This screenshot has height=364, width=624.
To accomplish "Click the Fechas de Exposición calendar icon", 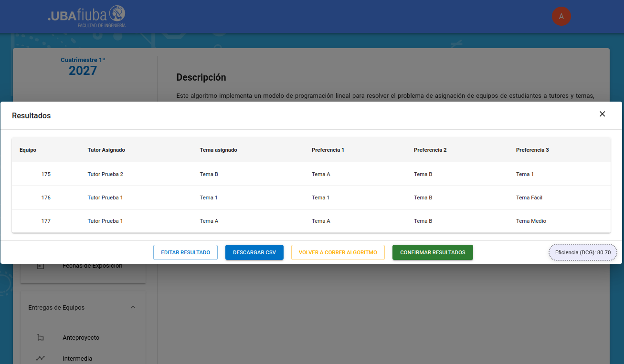I will [x=41, y=266].
